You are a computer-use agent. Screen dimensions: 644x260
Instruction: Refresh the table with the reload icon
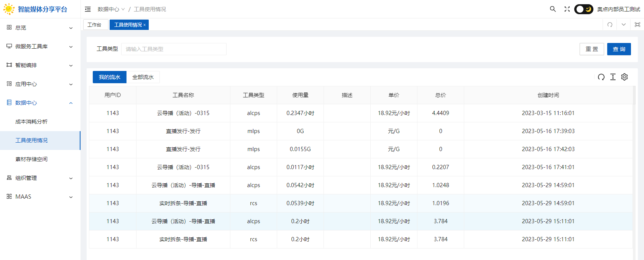point(601,77)
